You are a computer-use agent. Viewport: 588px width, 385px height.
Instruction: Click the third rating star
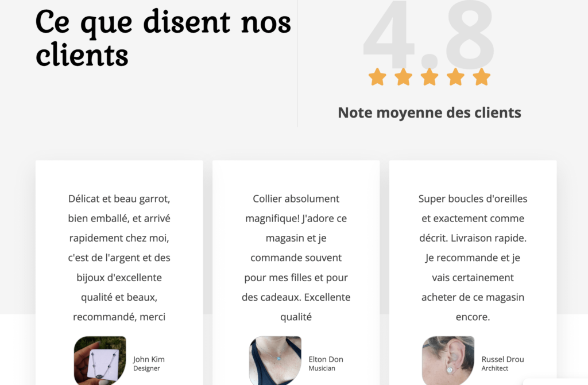(430, 77)
